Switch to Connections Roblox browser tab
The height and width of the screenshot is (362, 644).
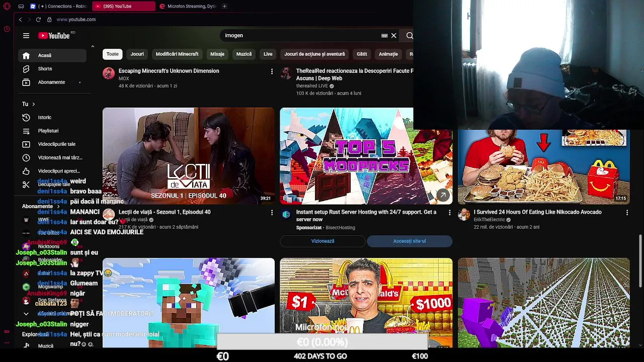tap(59, 6)
